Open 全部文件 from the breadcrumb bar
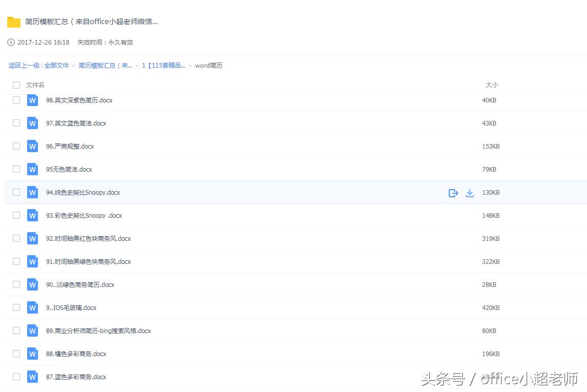587x392 pixels. coord(57,66)
